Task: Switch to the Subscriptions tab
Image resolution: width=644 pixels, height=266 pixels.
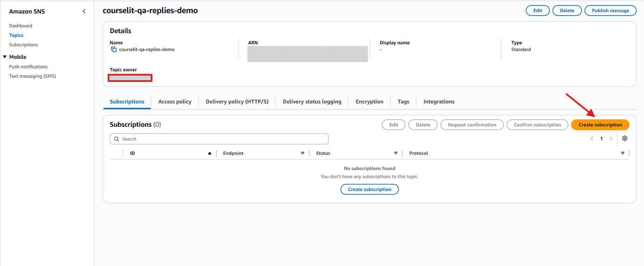Action: pyautogui.click(x=127, y=102)
